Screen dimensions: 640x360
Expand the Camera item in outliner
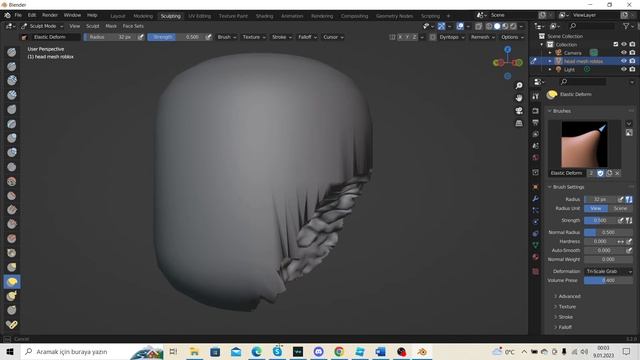coord(550,53)
